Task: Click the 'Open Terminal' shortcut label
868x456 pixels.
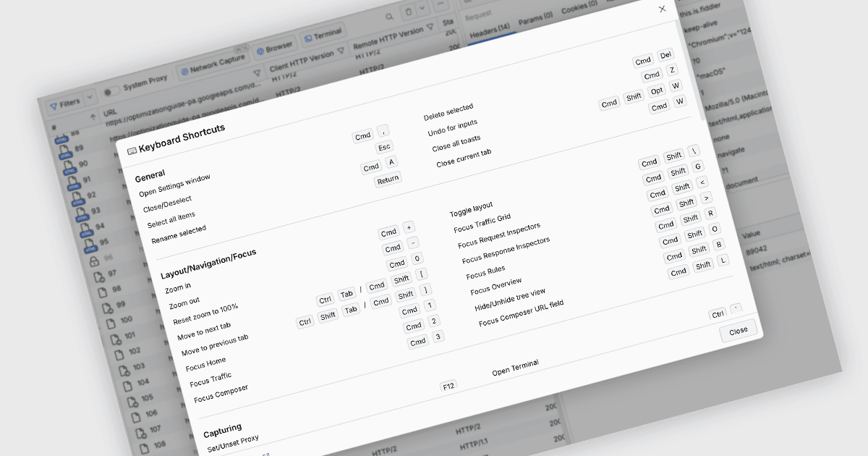Action: coord(516,367)
